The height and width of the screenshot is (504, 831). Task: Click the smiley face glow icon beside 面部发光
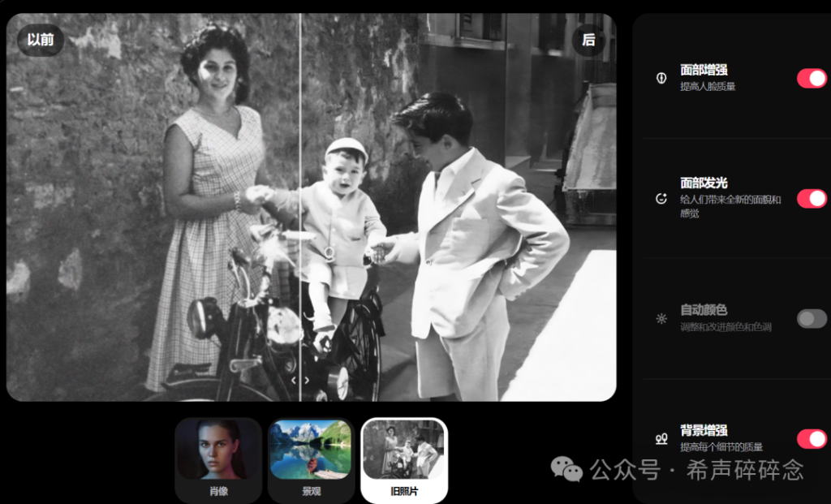661,199
